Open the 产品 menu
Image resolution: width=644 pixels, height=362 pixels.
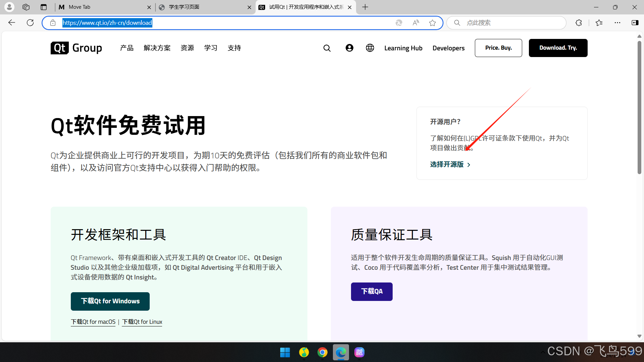(127, 48)
